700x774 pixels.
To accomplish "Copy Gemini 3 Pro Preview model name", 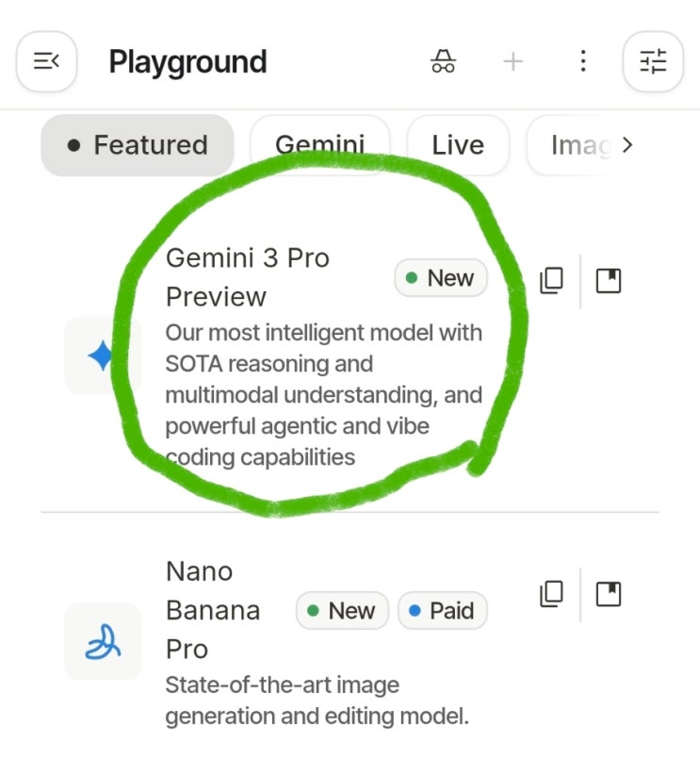I will tap(551, 281).
